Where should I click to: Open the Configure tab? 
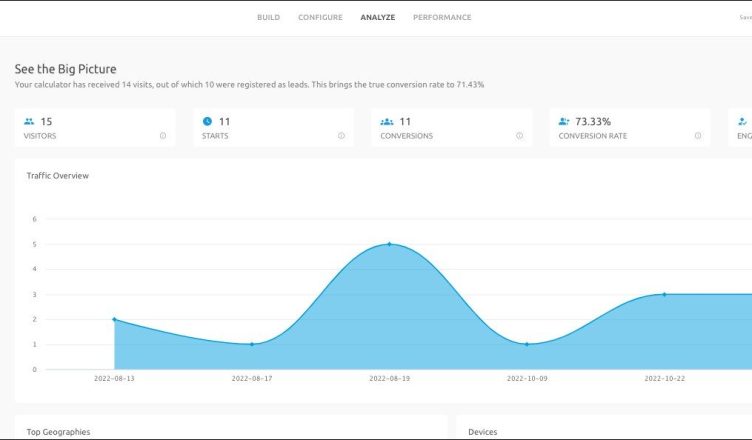[x=320, y=17]
